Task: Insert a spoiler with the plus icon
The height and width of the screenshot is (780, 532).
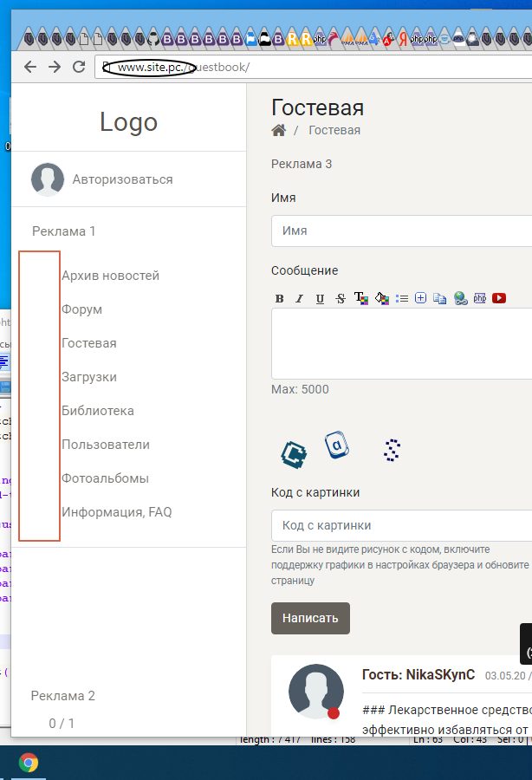Action: click(x=420, y=298)
